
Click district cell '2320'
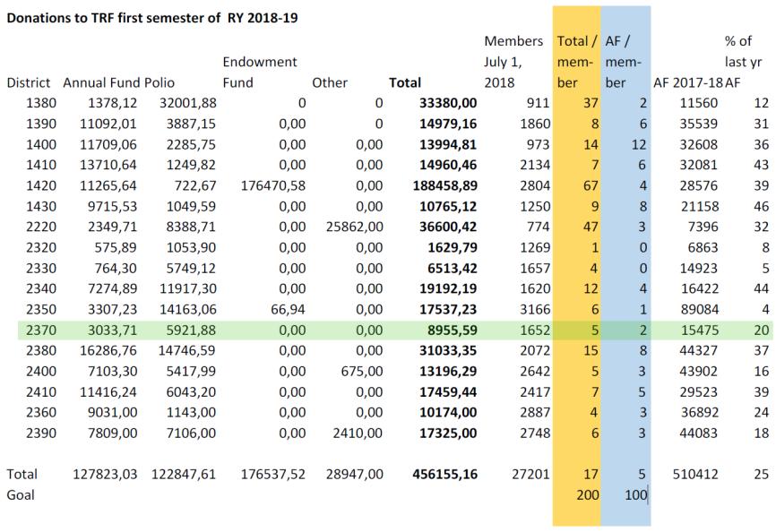(x=41, y=247)
